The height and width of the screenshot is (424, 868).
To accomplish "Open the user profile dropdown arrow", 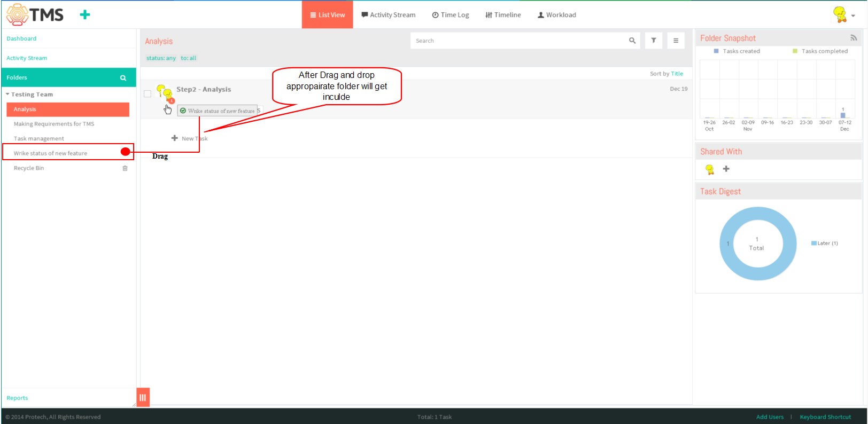I will click(853, 15).
